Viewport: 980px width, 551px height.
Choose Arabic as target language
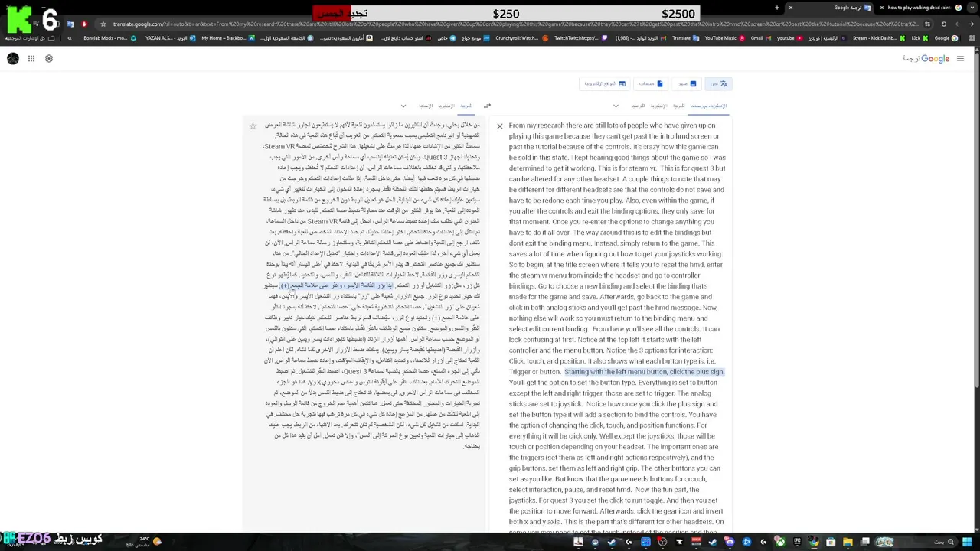(466, 106)
